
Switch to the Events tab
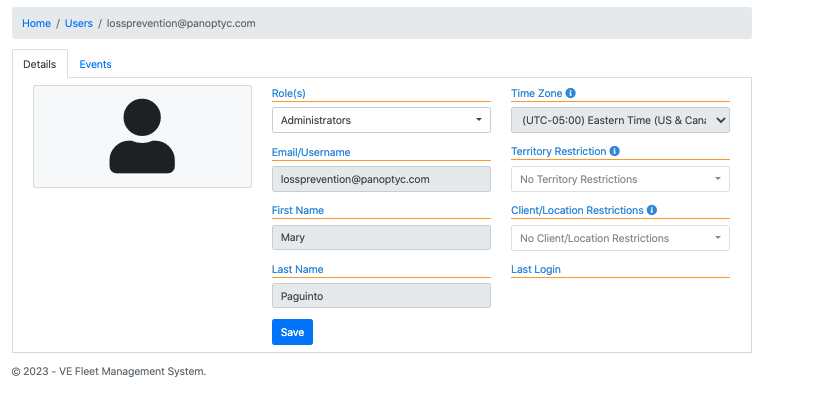tap(95, 64)
